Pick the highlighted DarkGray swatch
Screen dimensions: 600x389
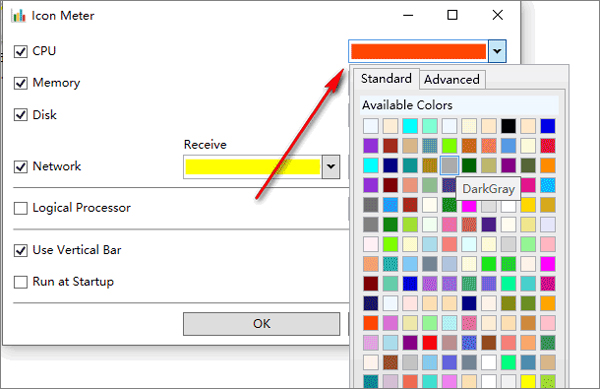pyautogui.click(x=449, y=165)
